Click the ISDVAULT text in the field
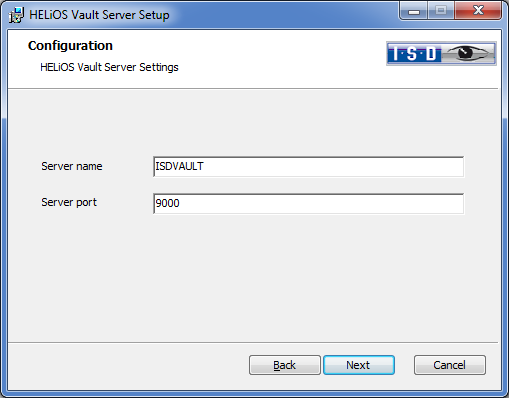The image size is (509, 398). tap(179, 166)
